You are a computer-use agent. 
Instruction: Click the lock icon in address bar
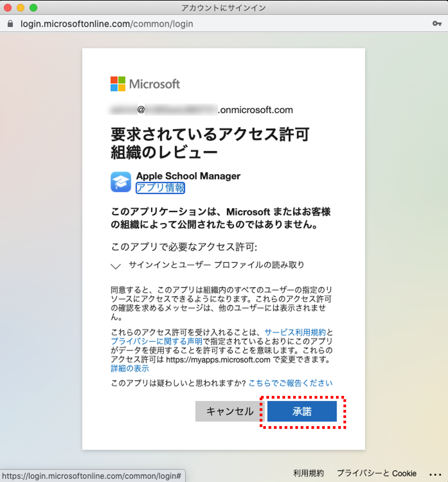pyautogui.click(x=10, y=24)
